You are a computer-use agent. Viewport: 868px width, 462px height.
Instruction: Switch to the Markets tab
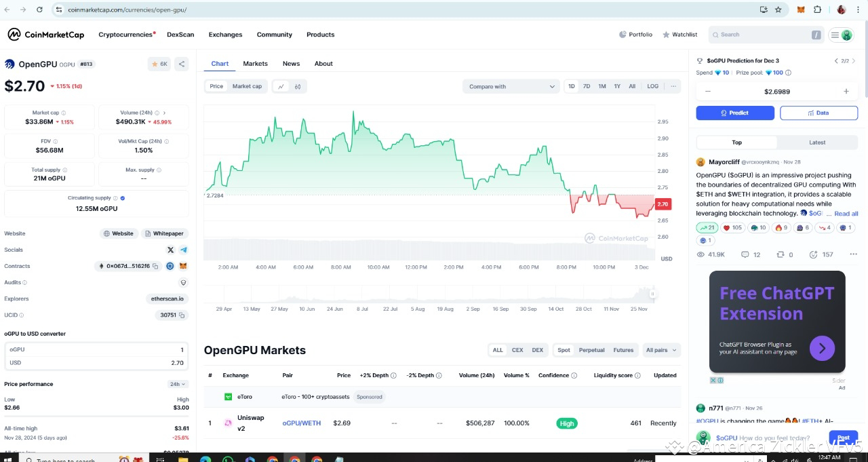255,64
